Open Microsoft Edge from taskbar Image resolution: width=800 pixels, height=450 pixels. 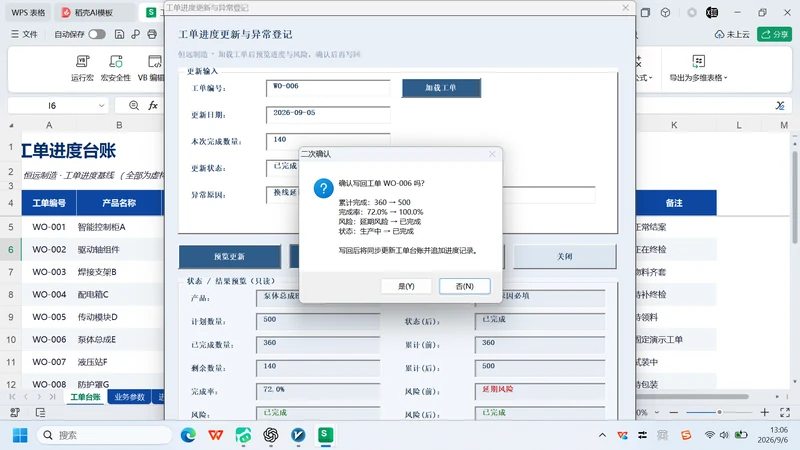[188, 435]
